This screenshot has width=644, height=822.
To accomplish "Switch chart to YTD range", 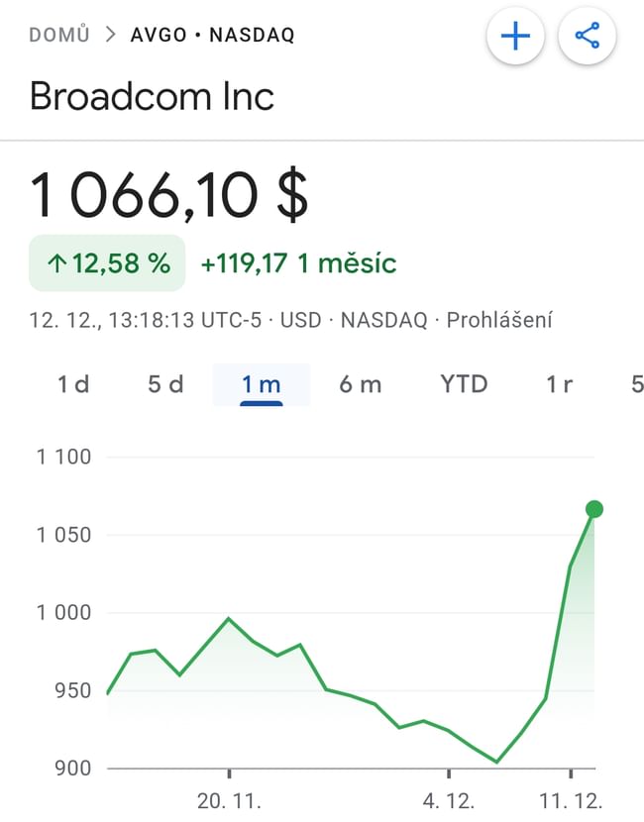I will pos(464,384).
